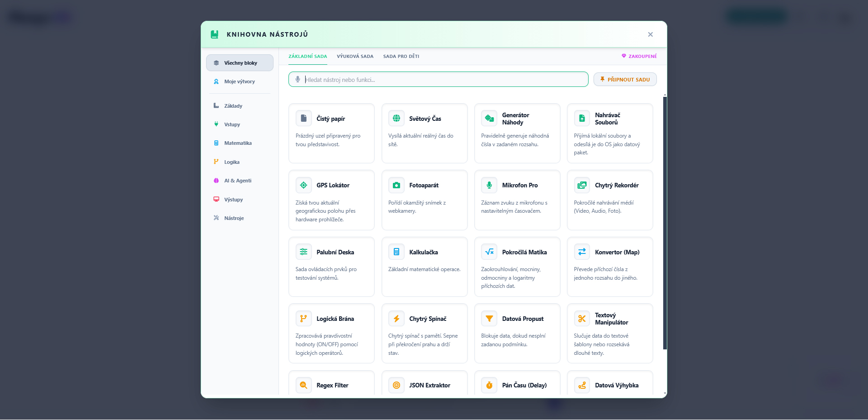Select the Matematika category
Image resolution: width=868 pixels, height=420 pixels.
(240, 143)
